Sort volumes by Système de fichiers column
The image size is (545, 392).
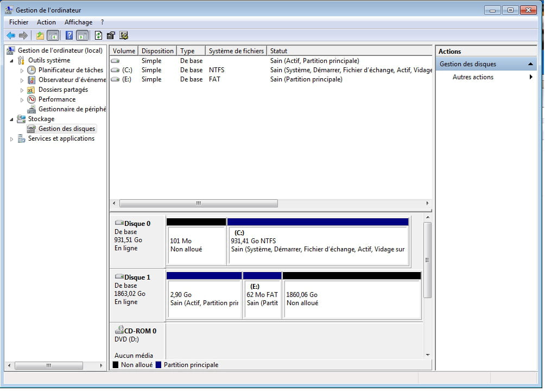[236, 51]
